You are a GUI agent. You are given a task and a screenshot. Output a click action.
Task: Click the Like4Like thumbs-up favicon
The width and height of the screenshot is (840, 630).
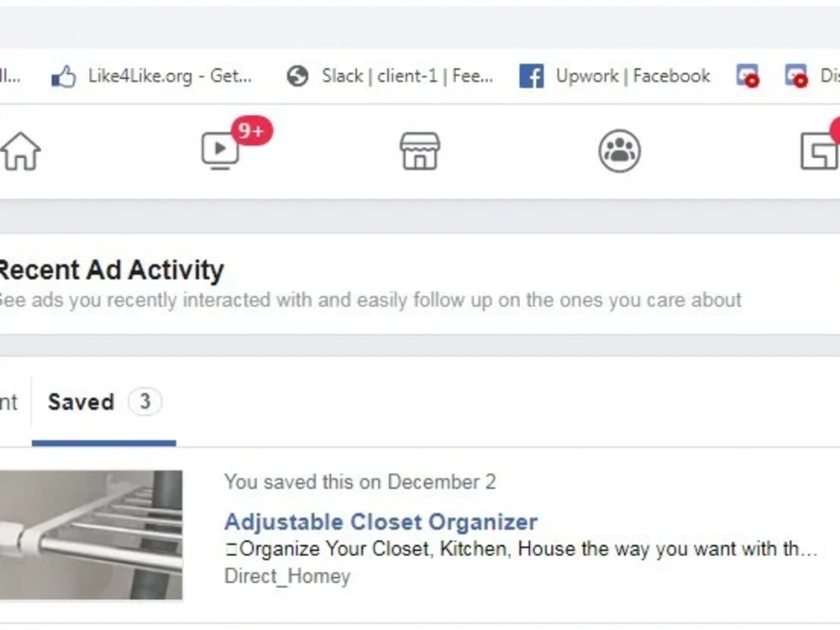63,76
